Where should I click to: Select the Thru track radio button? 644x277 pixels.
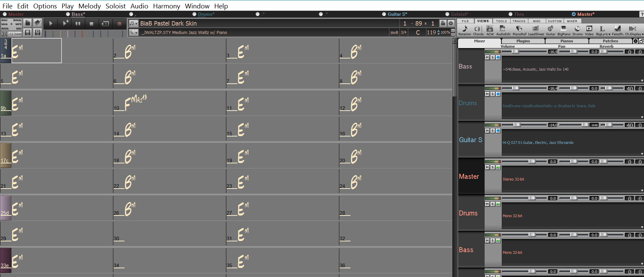click(510, 14)
